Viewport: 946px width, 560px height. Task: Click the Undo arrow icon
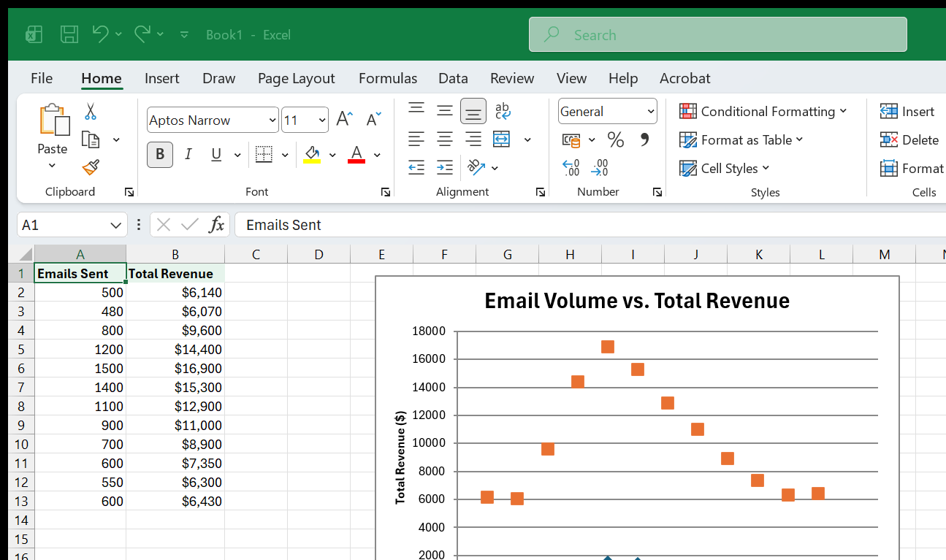click(100, 34)
